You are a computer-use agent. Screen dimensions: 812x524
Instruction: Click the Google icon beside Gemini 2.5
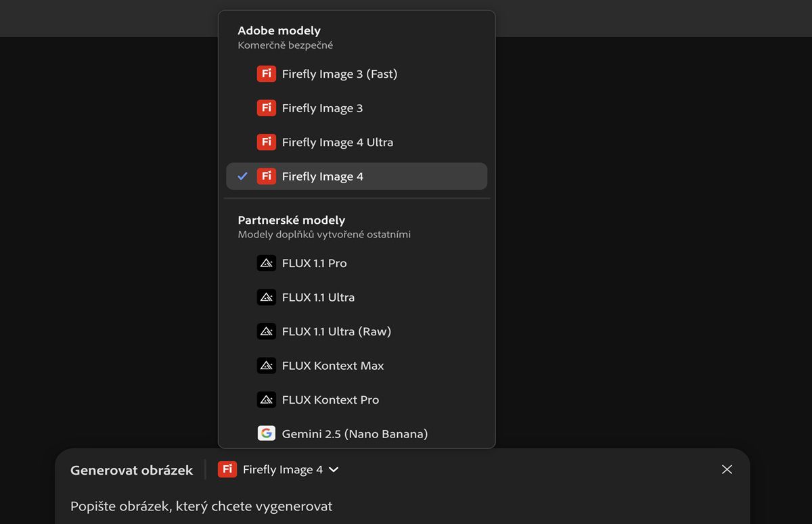click(x=267, y=433)
